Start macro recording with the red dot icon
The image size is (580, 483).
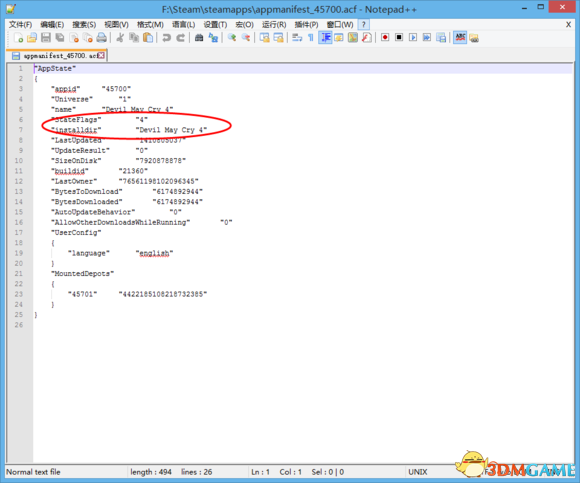pos(385,38)
